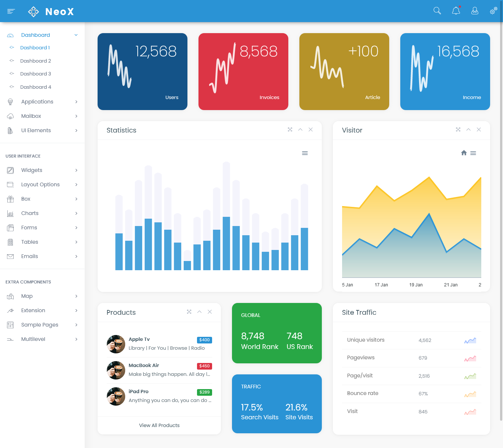Open the Users stat card
The image size is (503, 448).
tap(143, 72)
